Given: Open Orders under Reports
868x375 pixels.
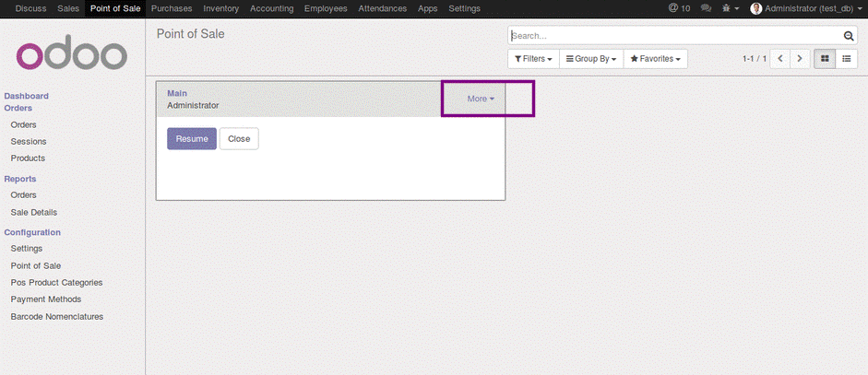Looking at the screenshot, I should coord(24,194).
